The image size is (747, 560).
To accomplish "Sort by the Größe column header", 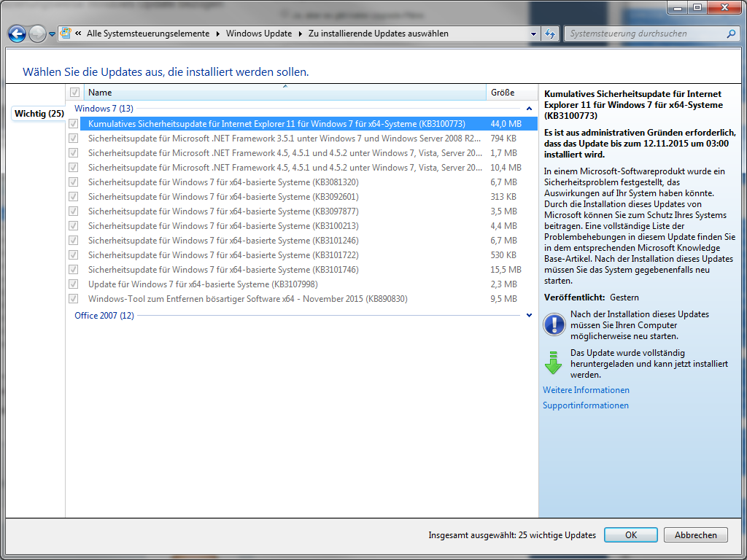I will click(511, 93).
